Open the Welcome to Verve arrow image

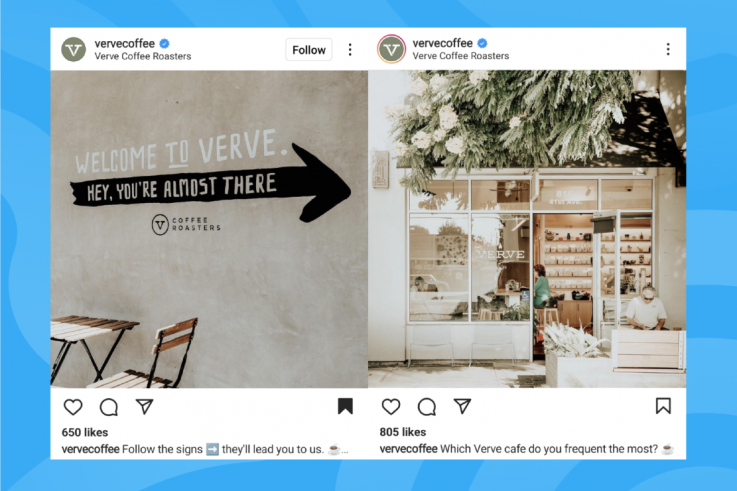[x=209, y=229]
